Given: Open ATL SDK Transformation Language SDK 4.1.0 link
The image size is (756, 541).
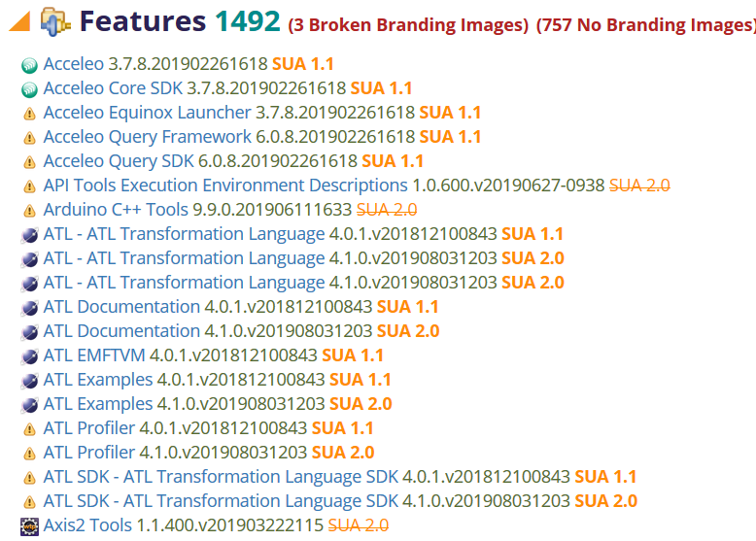Looking at the screenshot, I should coord(221,501).
